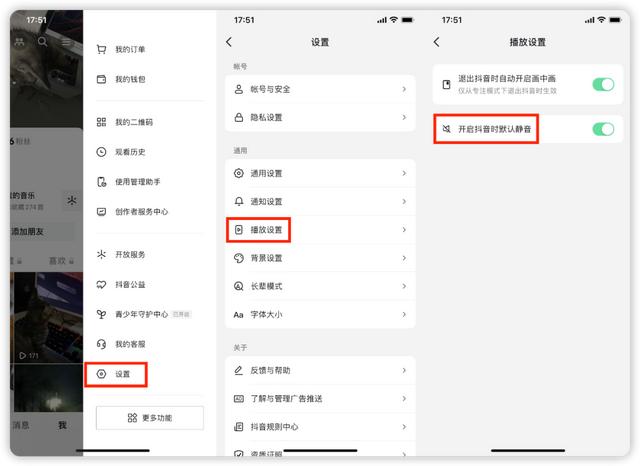Open 创作者服务中心 icon

(101, 211)
